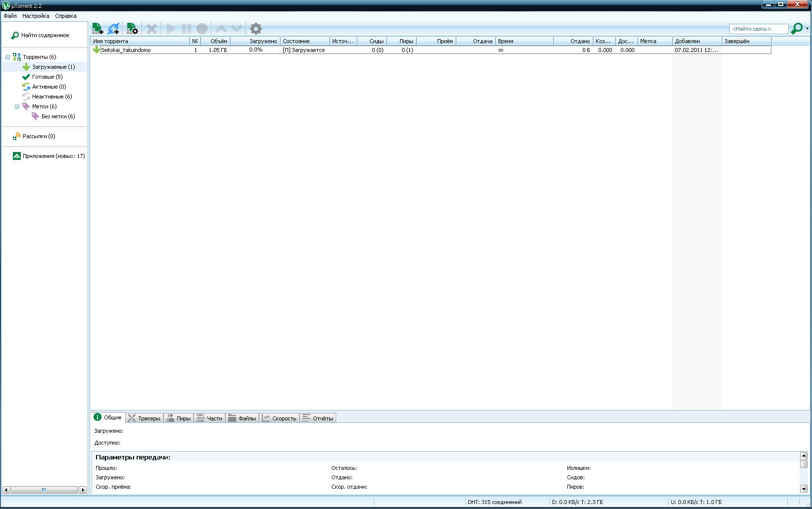The image size is (812, 509).
Task: Click sidebar horizontal scrollbar left arrow
Action: click(6, 490)
